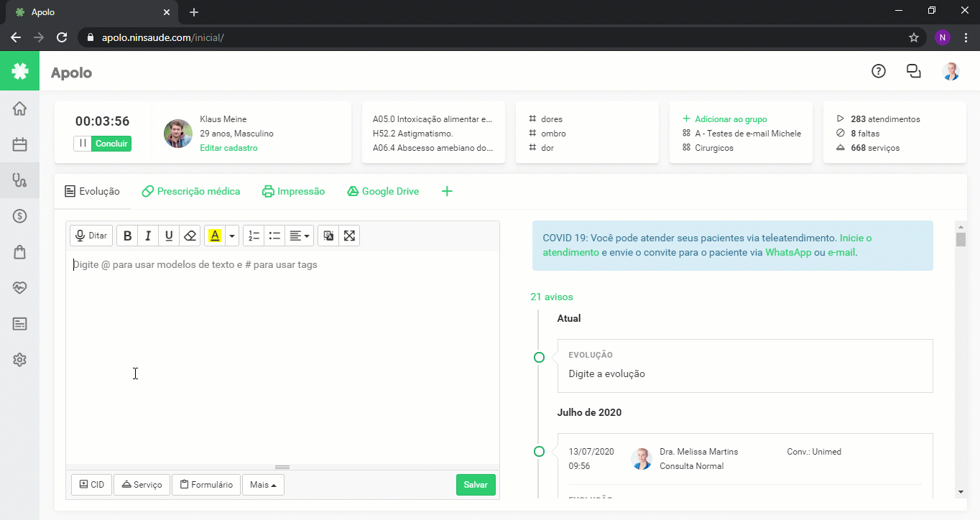Click the green Apolo logo
Screen dimensions: 980x520
pos(19,71)
